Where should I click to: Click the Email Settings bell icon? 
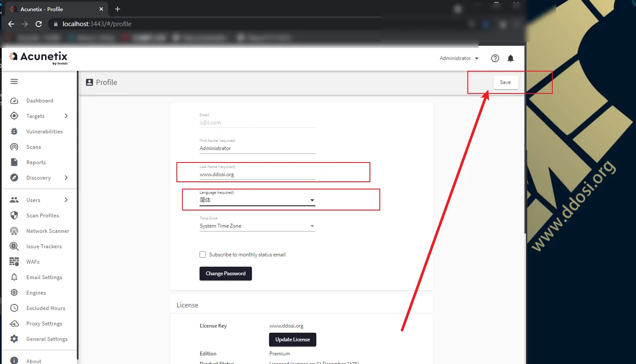pos(14,277)
